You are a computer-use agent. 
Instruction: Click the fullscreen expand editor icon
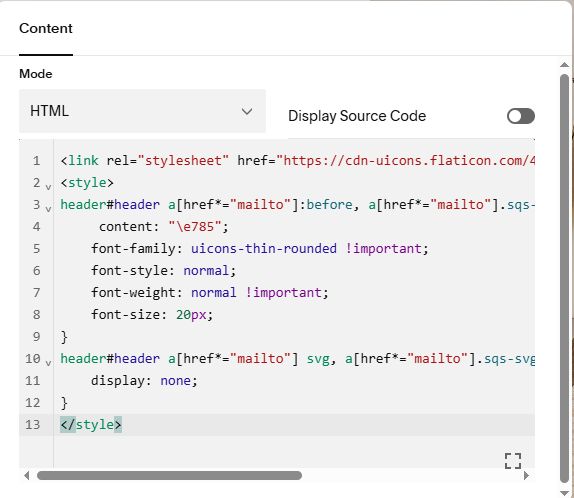(x=513, y=461)
